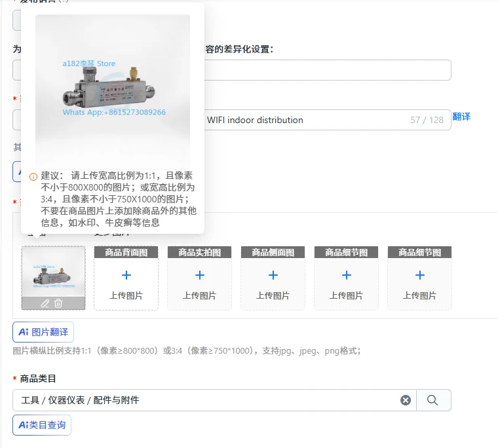
Task: Click the image format hint text
Action: [x=187, y=351]
